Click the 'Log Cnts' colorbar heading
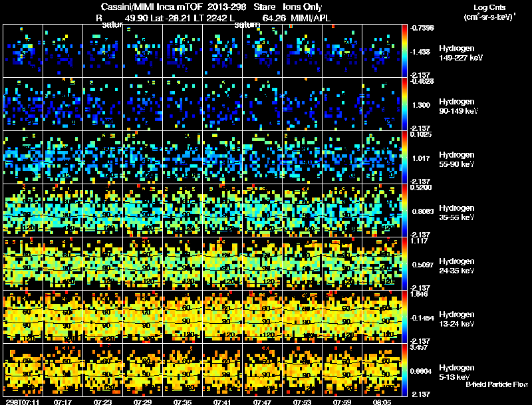Viewport: 532px width, 405px height. point(489,7)
